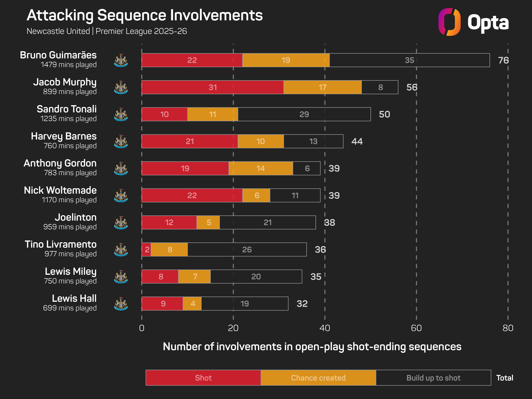Click the Build up to shot legend box
The width and height of the screenshot is (532, 399).
433,378
